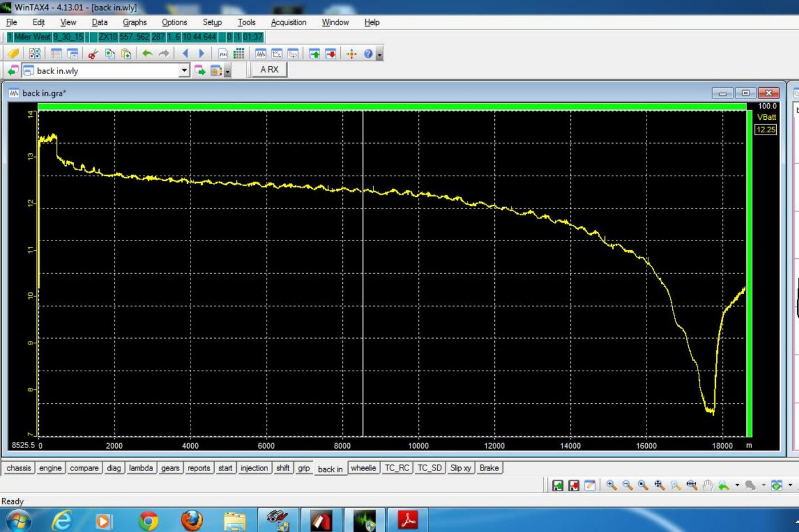
Task: Activate the hand pan tool
Action: (708, 485)
